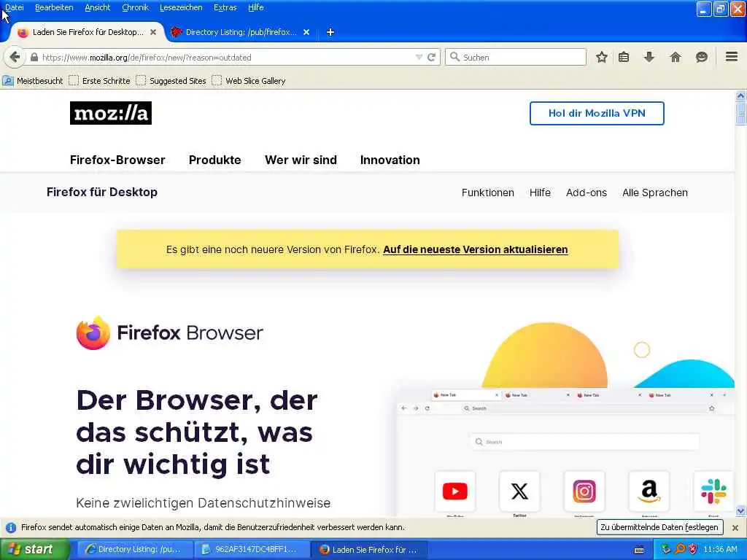The width and height of the screenshot is (747, 560).
Task: Click the 'Firefox für Desktop' heading link
Action: 102,192
